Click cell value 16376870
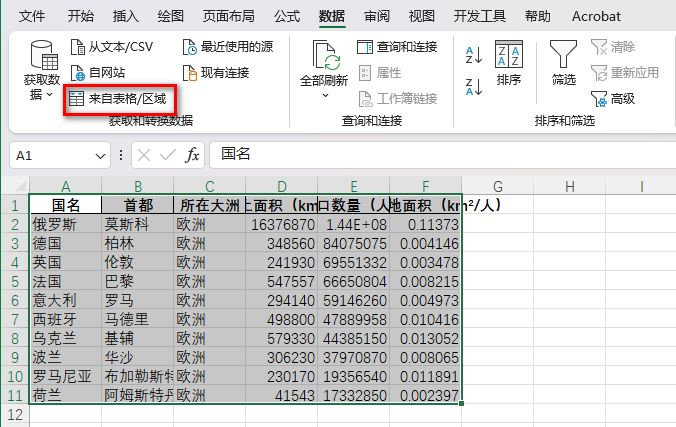 282,224
